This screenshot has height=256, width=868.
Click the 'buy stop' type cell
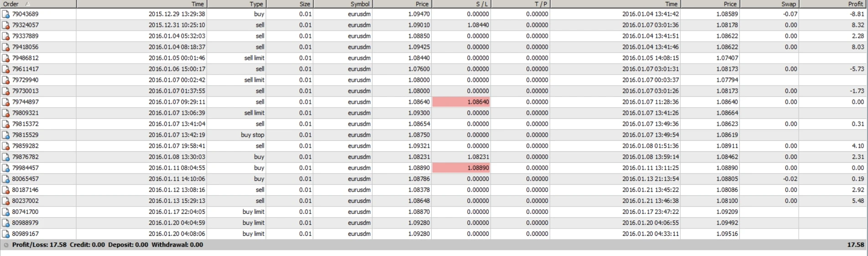click(x=252, y=135)
